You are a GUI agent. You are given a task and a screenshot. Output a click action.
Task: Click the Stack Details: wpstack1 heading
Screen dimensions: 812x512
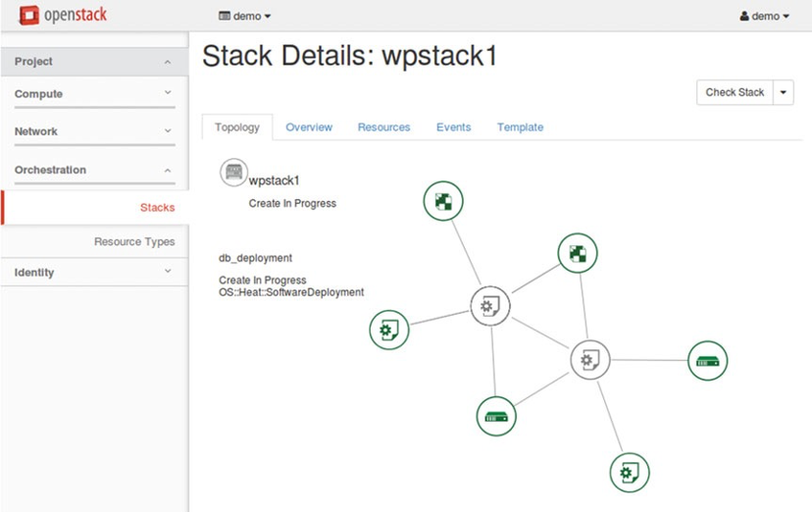pyautogui.click(x=349, y=56)
